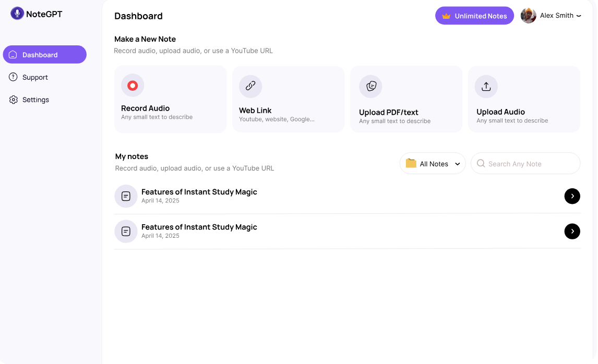Open the Settings page link
598x364 pixels.
[35, 100]
